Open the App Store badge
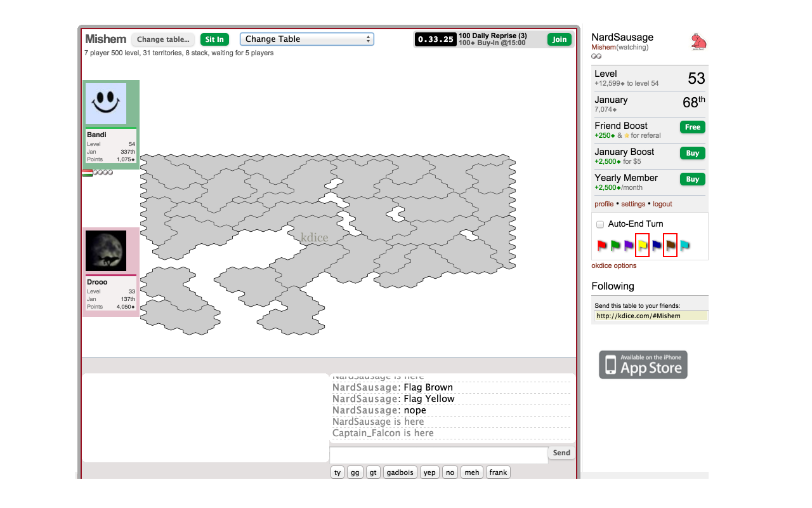 pyautogui.click(x=643, y=364)
